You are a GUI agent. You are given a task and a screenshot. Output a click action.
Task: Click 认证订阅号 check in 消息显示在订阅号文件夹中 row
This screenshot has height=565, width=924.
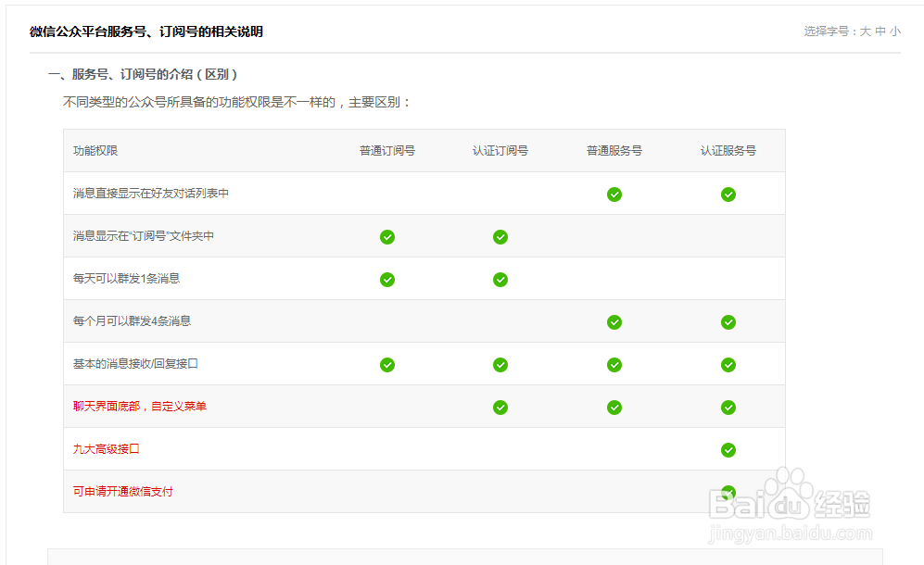pyautogui.click(x=500, y=237)
